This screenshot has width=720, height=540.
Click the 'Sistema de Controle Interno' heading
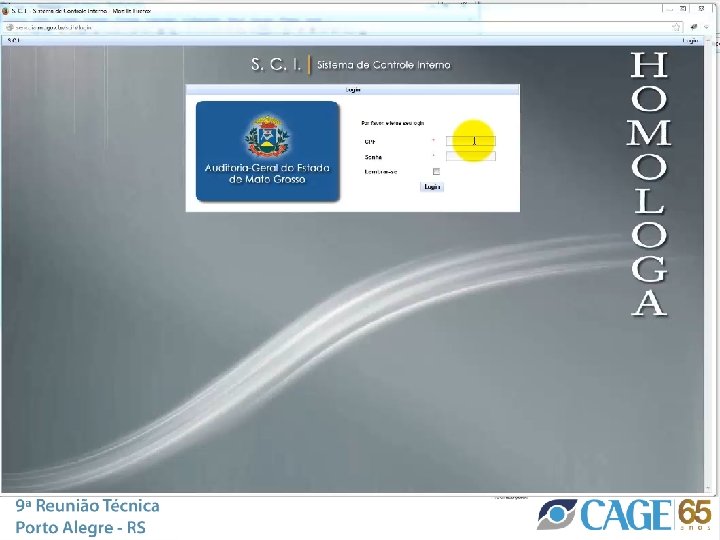click(x=384, y=65)
